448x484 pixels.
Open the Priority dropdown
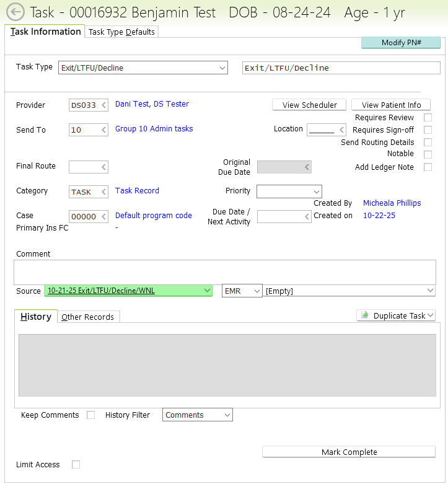pos(316,191)
